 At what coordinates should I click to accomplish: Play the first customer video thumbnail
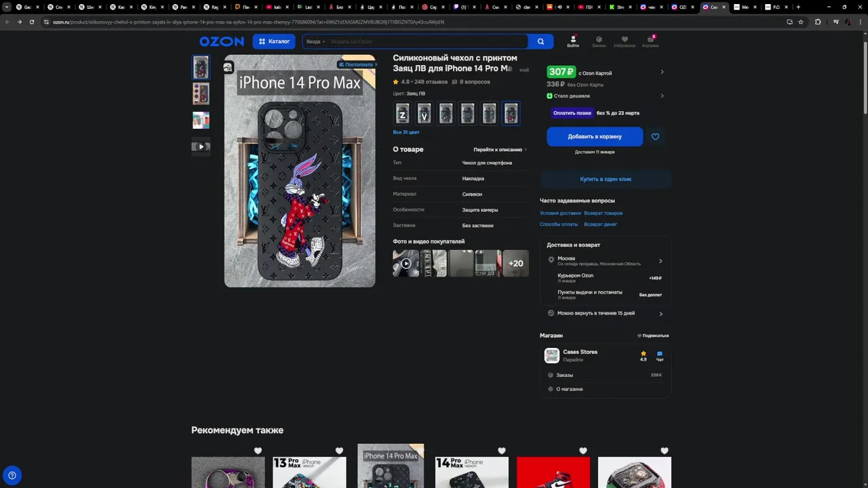(406, 263)
